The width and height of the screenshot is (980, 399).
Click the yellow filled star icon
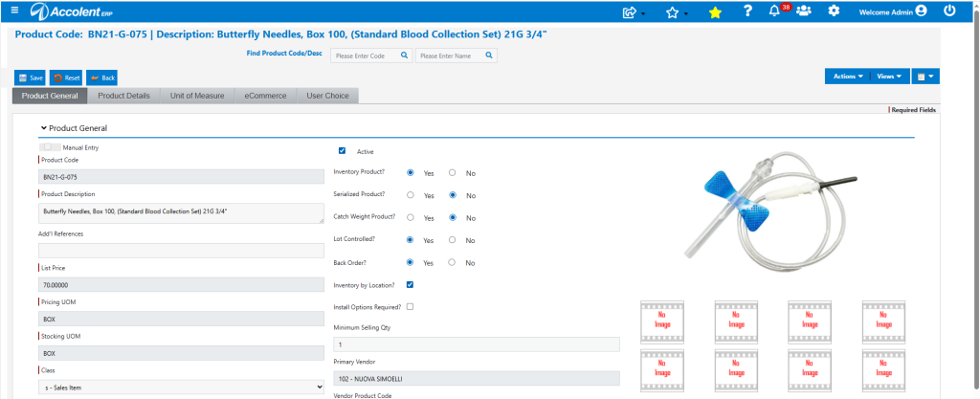point(715,11)
